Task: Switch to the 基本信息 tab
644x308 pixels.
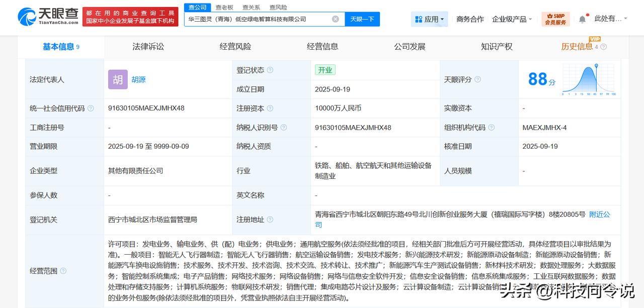Action: pos(61,47)
